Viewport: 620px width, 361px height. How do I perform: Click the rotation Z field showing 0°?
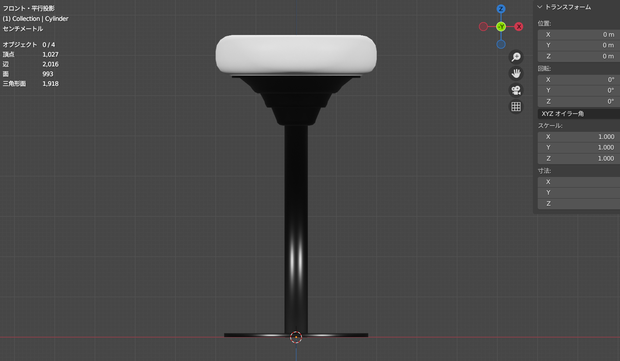579,101
